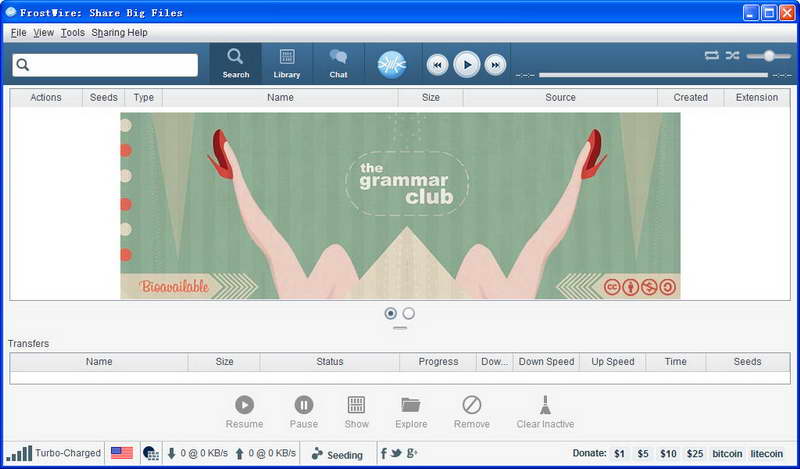
Task: Sort results by Seeds column header
Action: point(104,97)
